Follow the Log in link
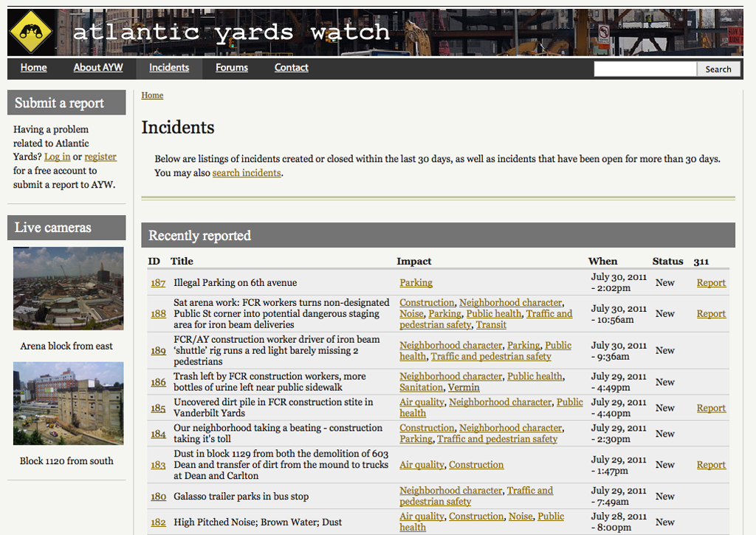Screen dimensions: 756x535 click(58, 157)
